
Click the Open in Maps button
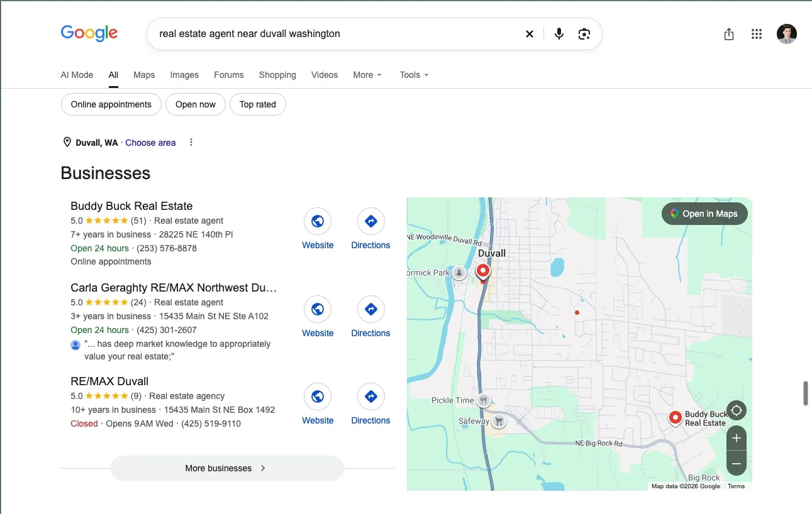point(704,214)
